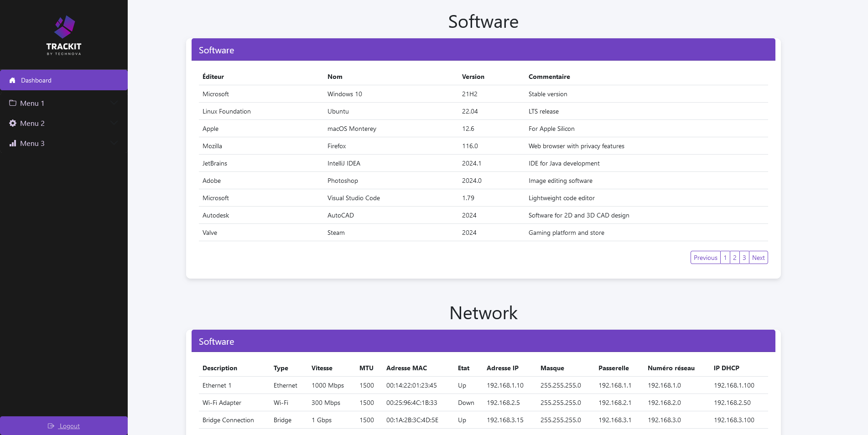Click the Lightweight code editor comment
Image resolution: width=868 pixels, height=435 pixels.
point(561,198)
